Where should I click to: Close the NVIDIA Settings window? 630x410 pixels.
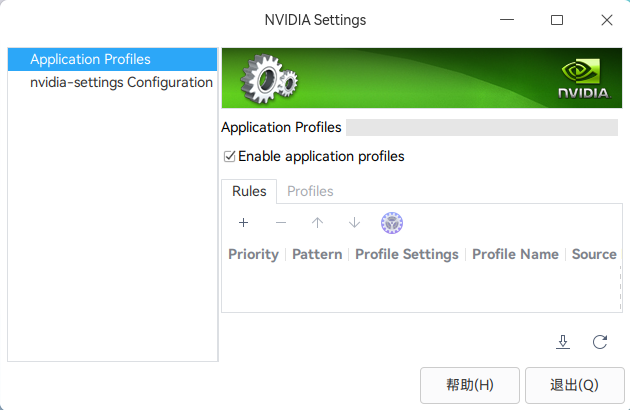pyautogui.click(x=607, y=20)
